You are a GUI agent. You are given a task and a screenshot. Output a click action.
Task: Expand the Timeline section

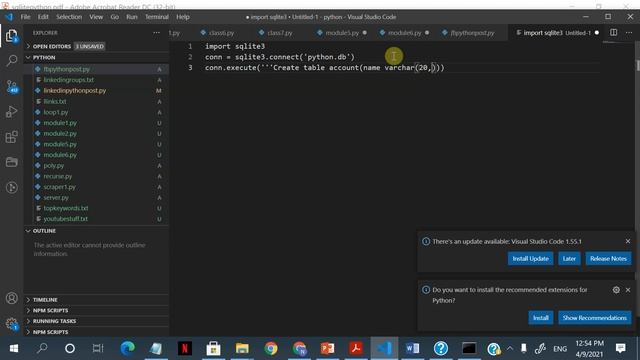click(x=96, y=300)
